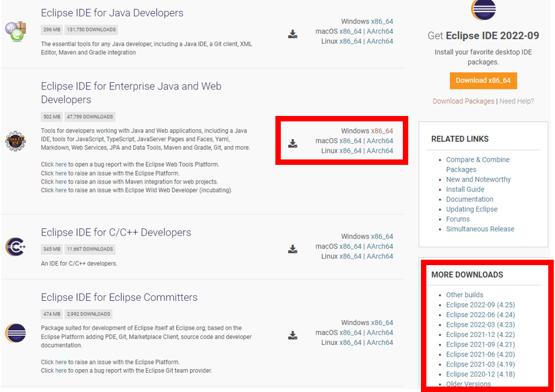Click the 474 MB size badge

(x=52, y=314)
